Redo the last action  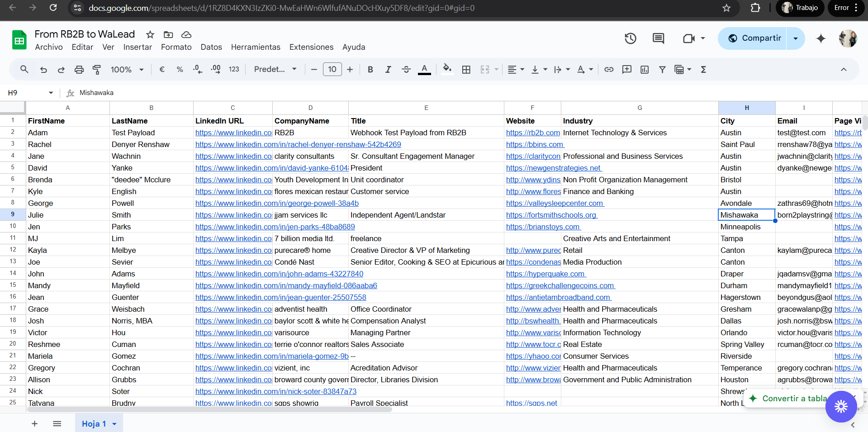[x=61, y=69]
